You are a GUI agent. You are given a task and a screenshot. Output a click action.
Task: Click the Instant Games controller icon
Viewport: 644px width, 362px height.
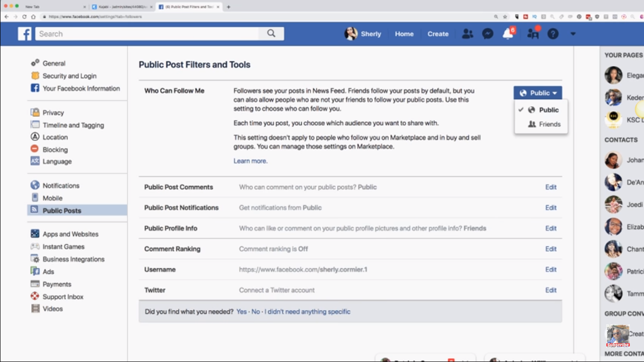(x=35, y=247)
